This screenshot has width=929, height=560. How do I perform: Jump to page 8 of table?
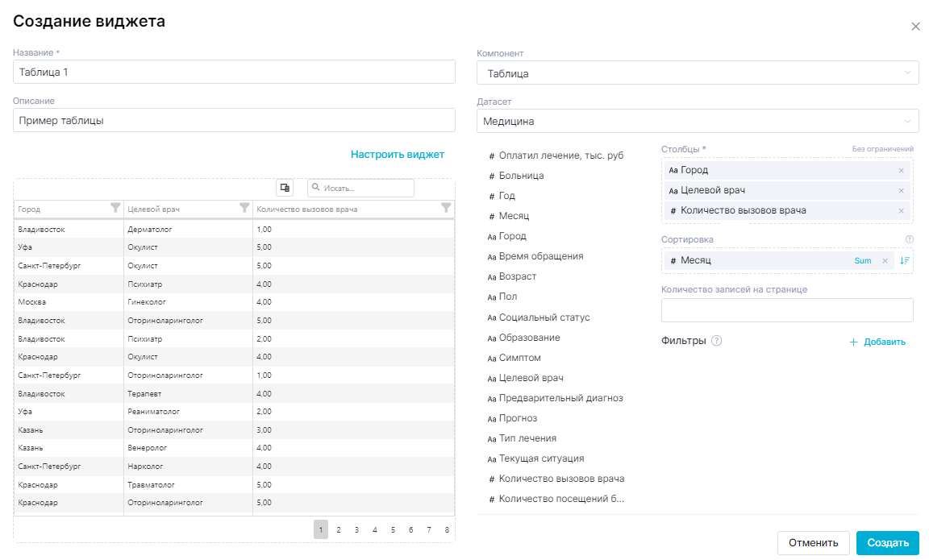[x=447, y=529]
